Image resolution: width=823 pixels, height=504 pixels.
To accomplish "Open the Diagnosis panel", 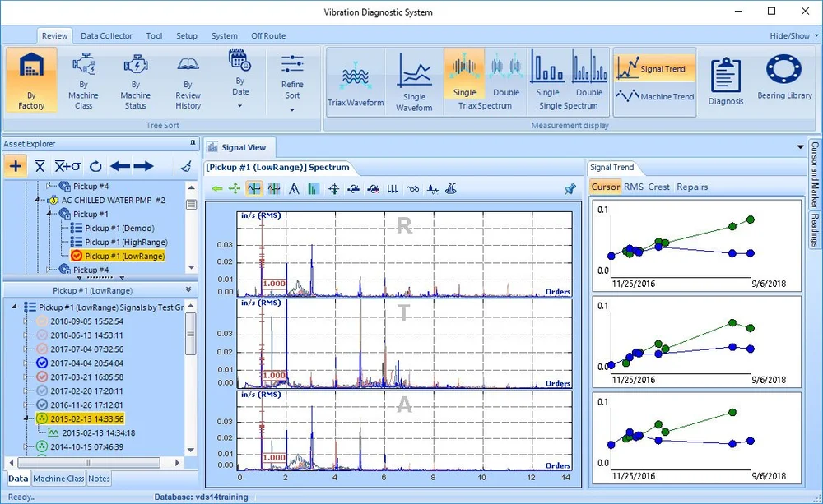I will click(x=725, y=78).
